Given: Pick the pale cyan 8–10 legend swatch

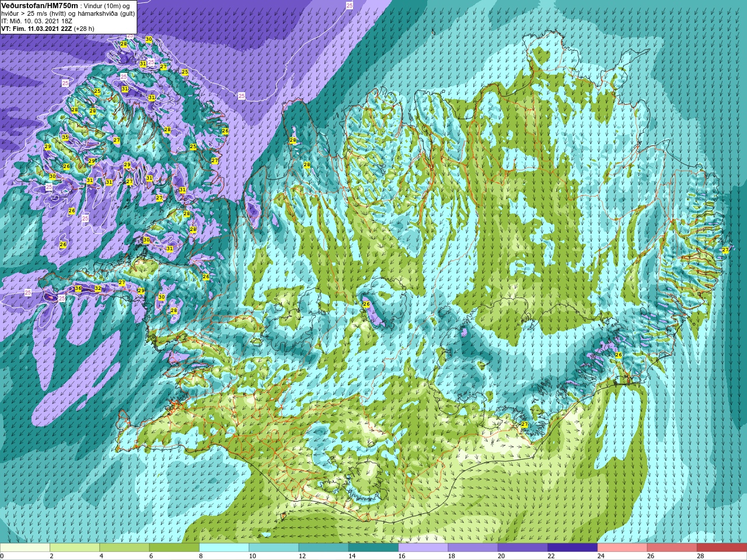Looking at the screenshot, I should [224, 548].
